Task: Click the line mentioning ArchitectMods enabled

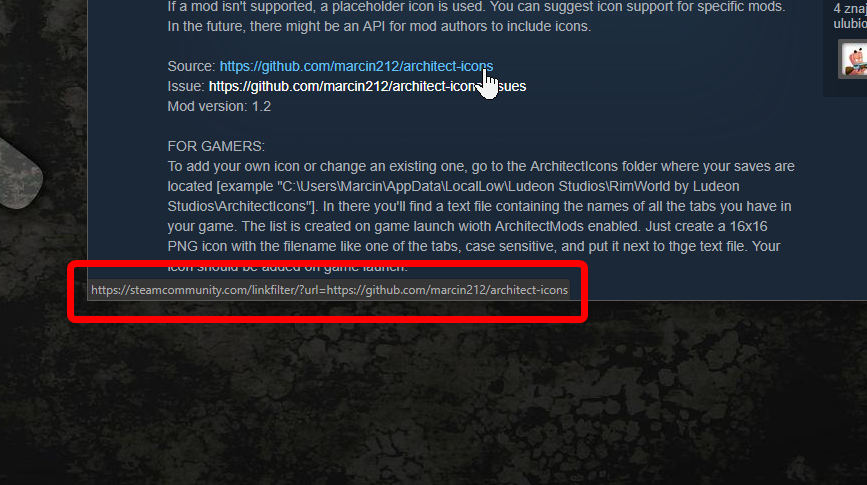Action: [467, 226]
